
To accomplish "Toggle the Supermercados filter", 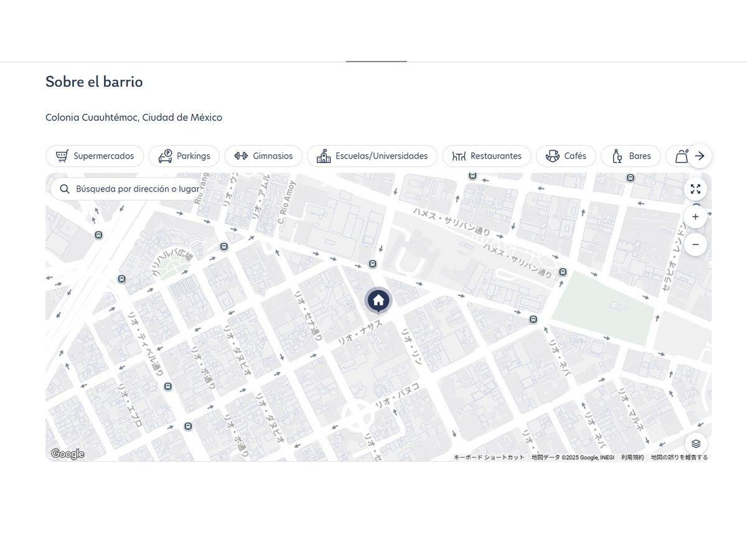I will pyautogui.click(x=95, y=156).
